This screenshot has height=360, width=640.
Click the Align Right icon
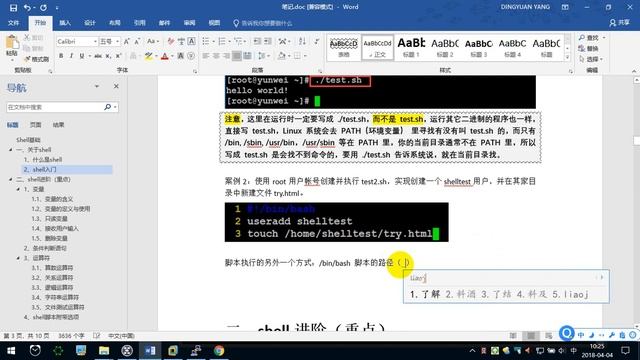pos(226,56)
